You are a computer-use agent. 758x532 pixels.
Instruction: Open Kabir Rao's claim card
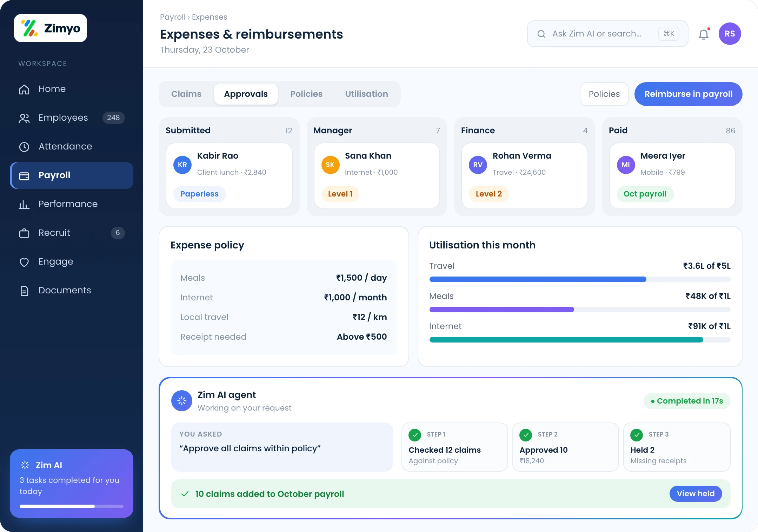click(x=229, y=176)
